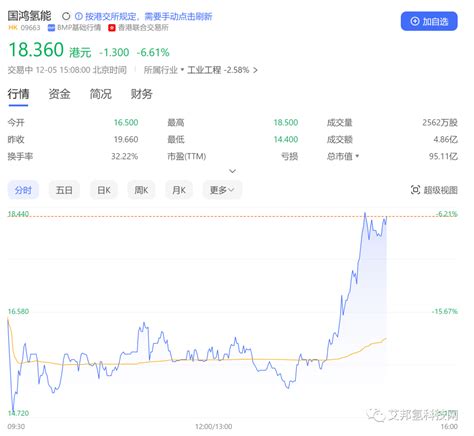This screenshot has height=436, width=474.
Task: Select the 周K chart view
Action: click(141, 190)
